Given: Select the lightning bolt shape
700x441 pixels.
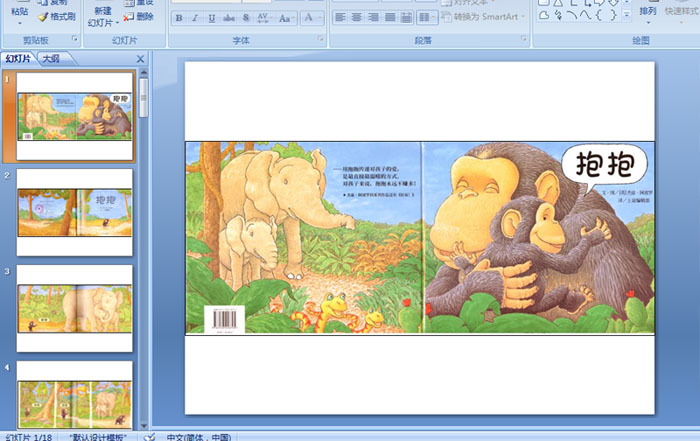Looking at the screenshot, I should click(558, 16).
